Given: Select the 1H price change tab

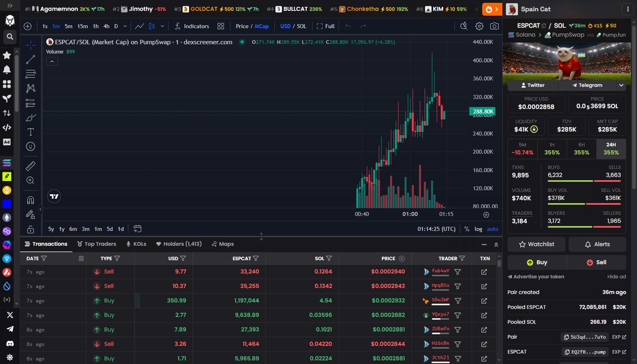Looking at the screenshot, I should (x=552, y=149).
